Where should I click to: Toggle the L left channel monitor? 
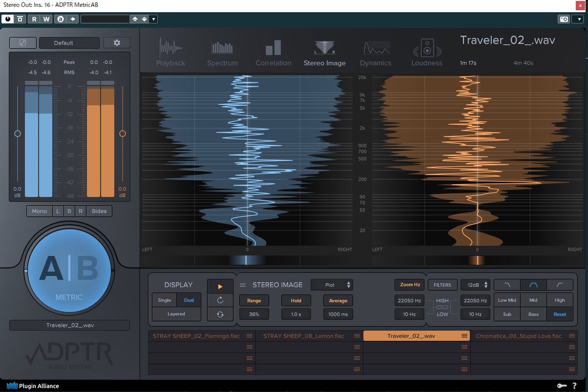coord(58,211)
